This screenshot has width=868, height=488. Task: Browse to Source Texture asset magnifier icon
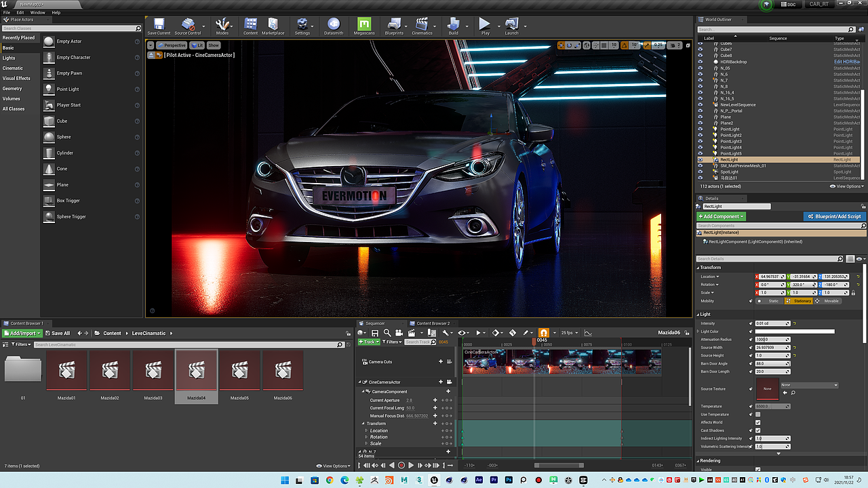pyautogui.click(x=793, y=392)
